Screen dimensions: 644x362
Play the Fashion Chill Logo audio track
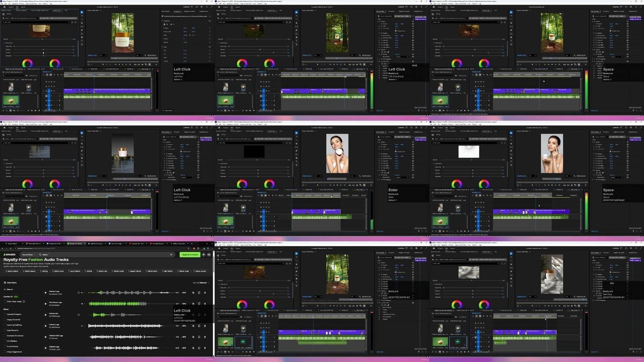(x=45, y=337)
